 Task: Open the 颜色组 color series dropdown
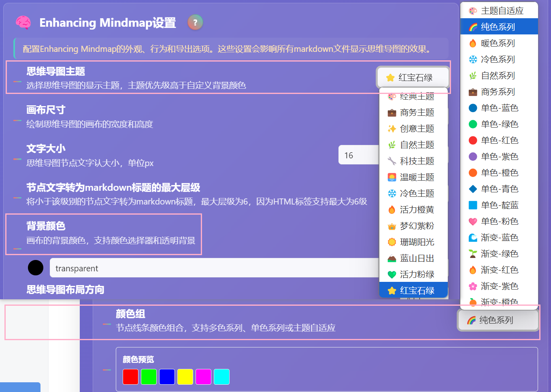pyautogui.click(x=498, y=320)
